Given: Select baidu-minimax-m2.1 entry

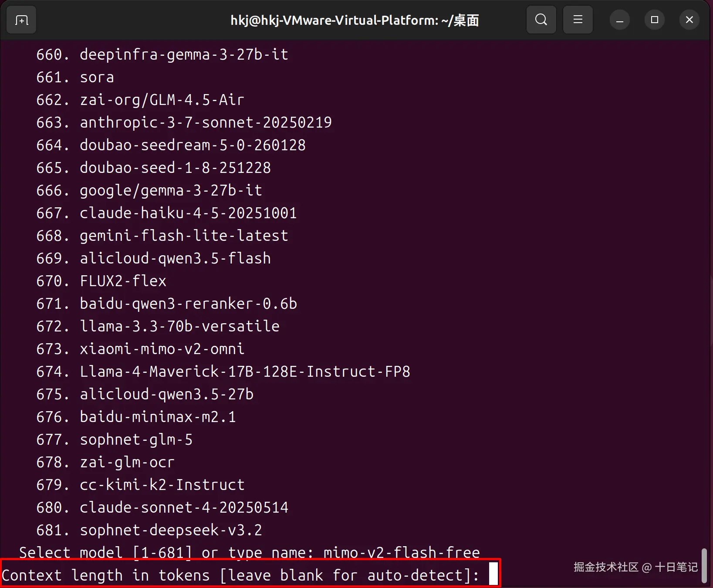Looking at the screenshot, I should pos(136,417).
